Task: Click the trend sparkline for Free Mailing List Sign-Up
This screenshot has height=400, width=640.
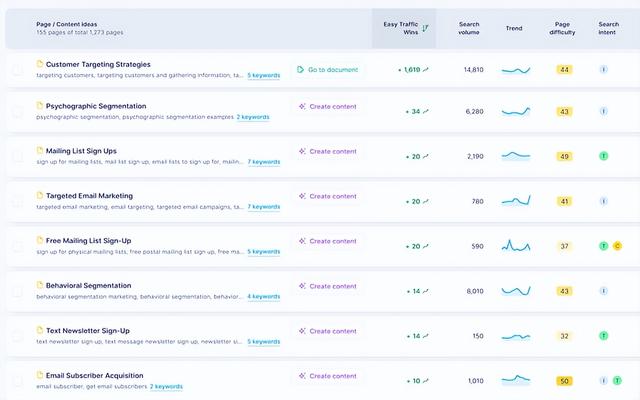Action: [x=516, y=246]
